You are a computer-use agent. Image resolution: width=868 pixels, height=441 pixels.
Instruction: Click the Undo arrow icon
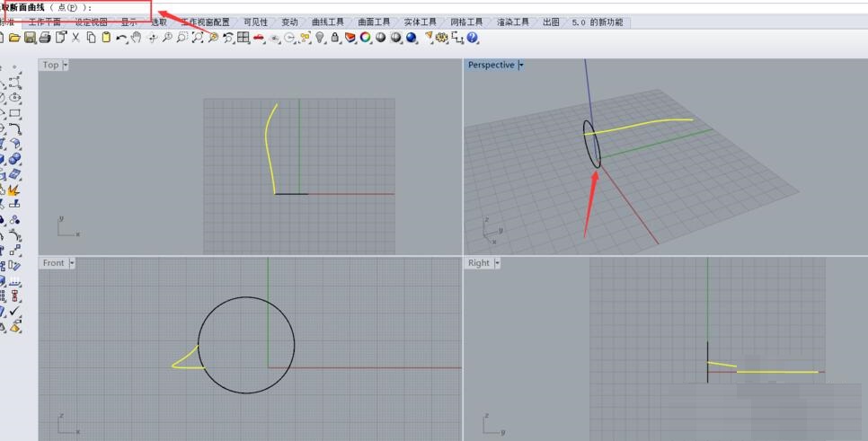[x=120, y=38]
